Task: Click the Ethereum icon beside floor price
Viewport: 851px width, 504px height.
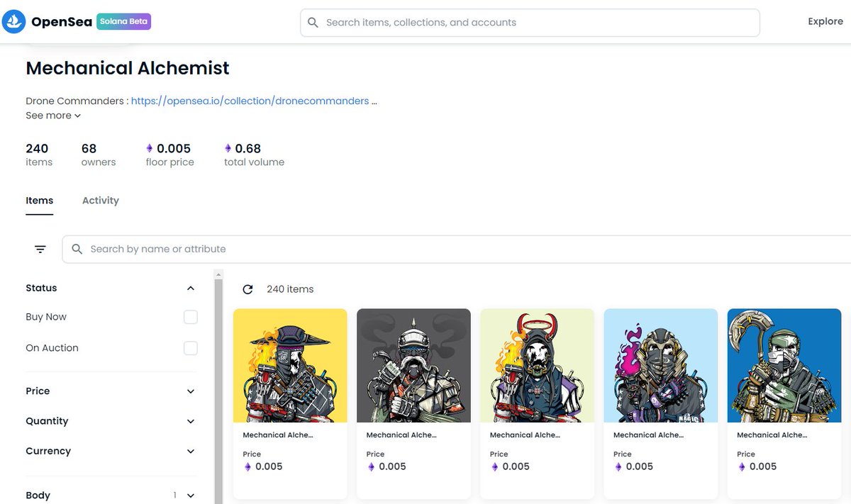Action: tap(150, 148)
